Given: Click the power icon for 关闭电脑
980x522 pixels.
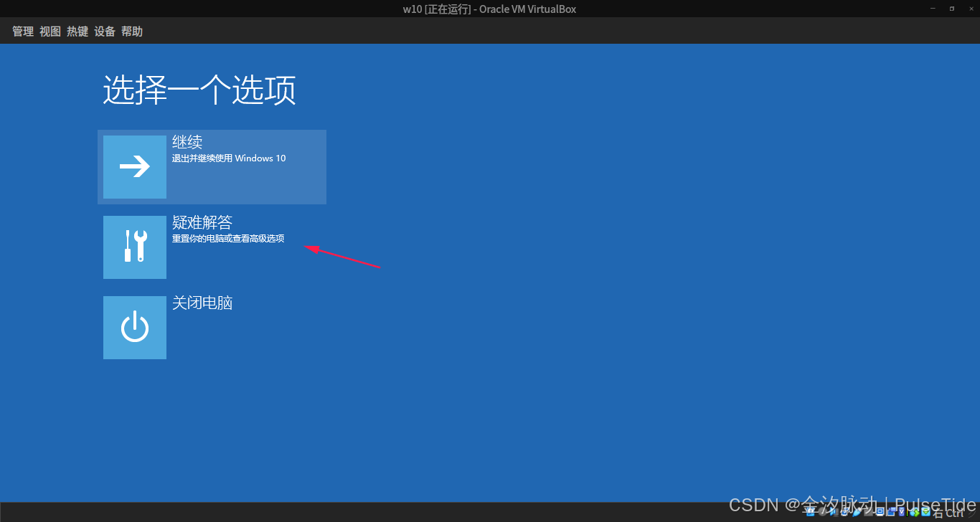Looking at the screenshot, I should (x=135, y=328).
